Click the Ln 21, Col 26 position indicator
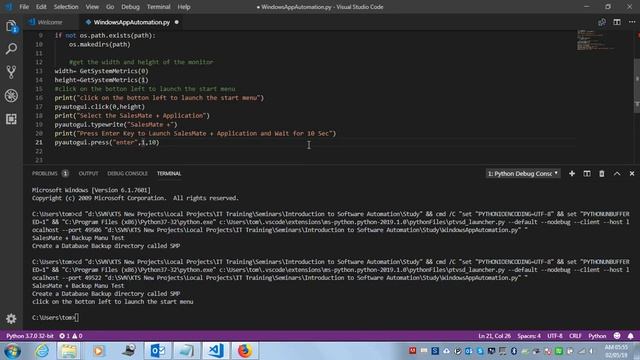The image size is (640, 360). (494, 336)
